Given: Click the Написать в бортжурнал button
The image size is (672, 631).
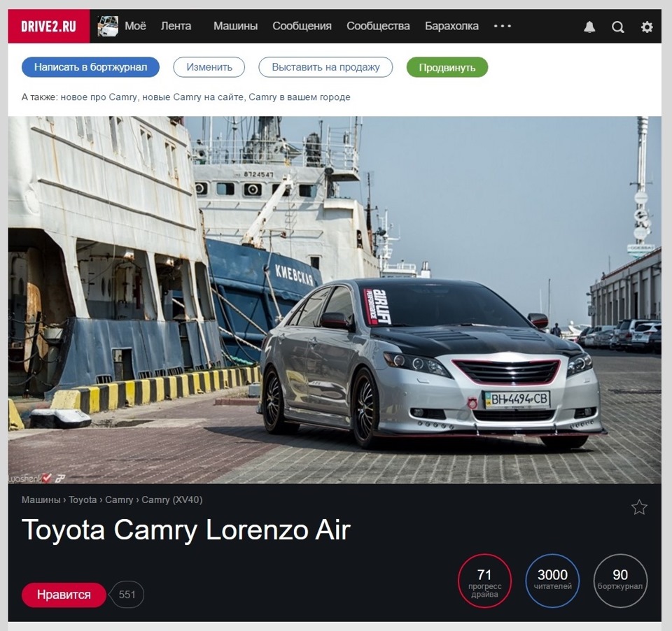Looking at the screenshot, I should click(90, 67).
